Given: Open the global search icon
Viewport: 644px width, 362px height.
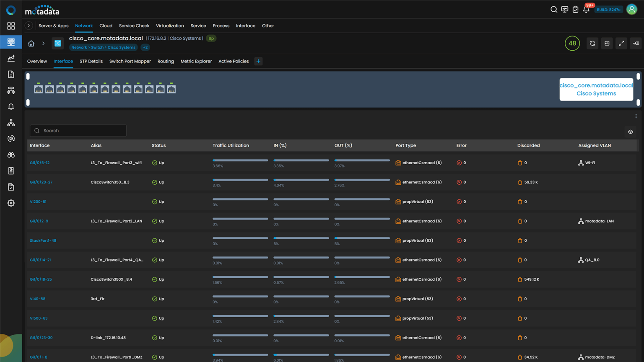Looking at the screenshot, I should tap(554, 9).
